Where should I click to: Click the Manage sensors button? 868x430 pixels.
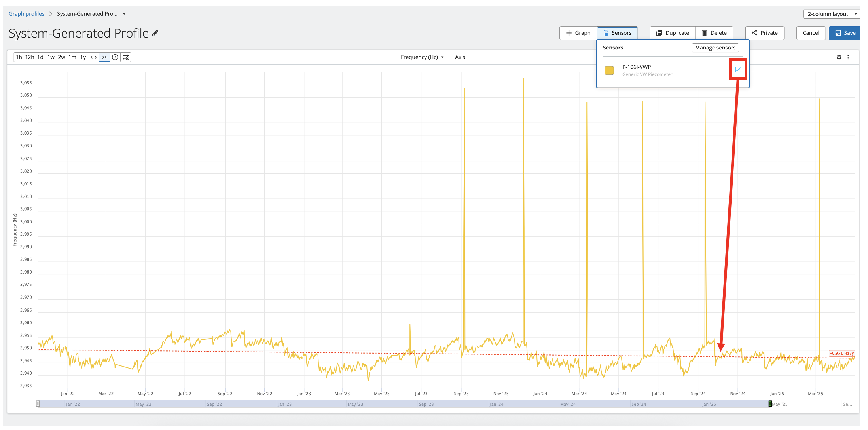tap(715, 48)
